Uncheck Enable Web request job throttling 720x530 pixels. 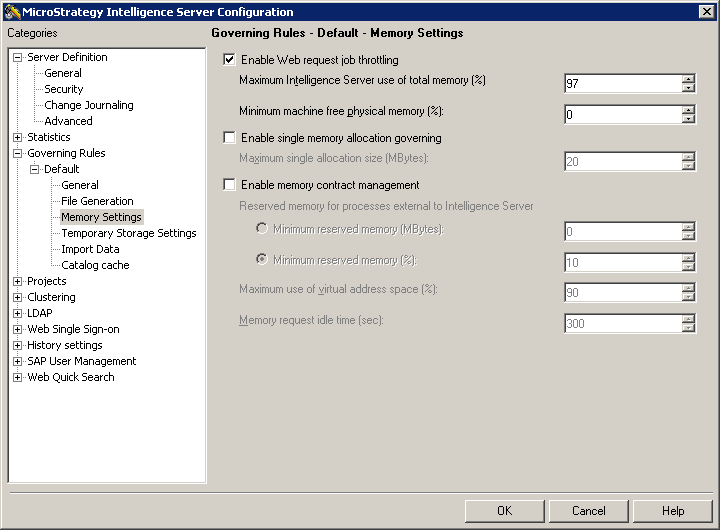point(229,60)
